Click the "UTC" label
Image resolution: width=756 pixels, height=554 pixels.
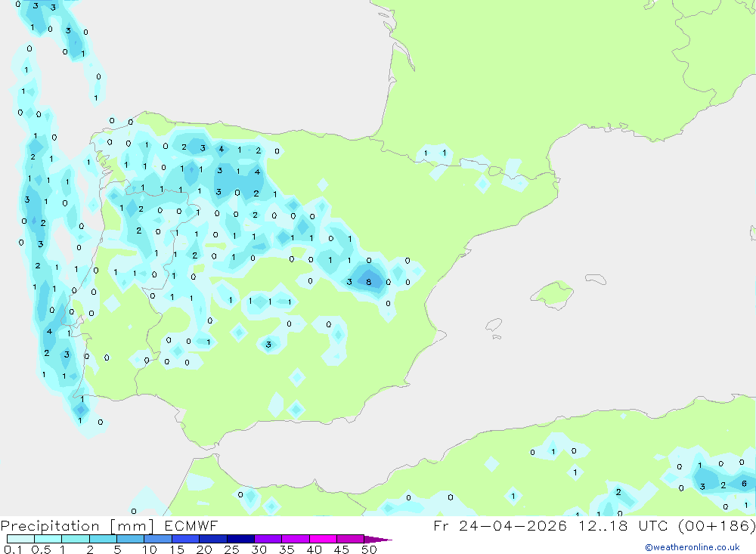click(x=653, y=525)
